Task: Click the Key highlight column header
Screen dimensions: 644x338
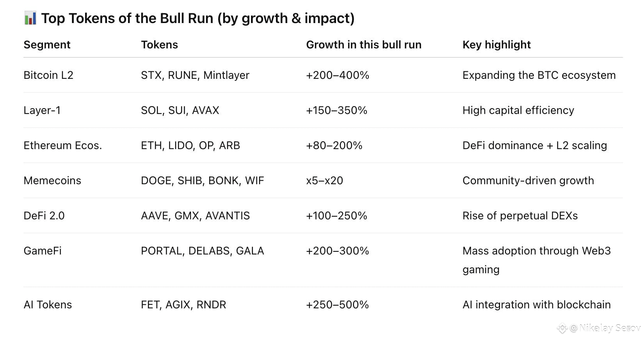Action: 496,45
